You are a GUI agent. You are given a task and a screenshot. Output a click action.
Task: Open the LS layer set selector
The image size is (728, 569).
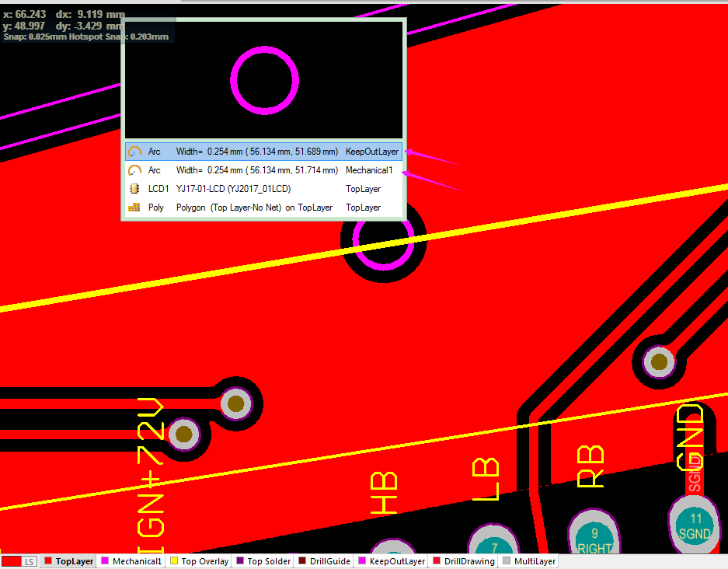[x=30, y=561]
